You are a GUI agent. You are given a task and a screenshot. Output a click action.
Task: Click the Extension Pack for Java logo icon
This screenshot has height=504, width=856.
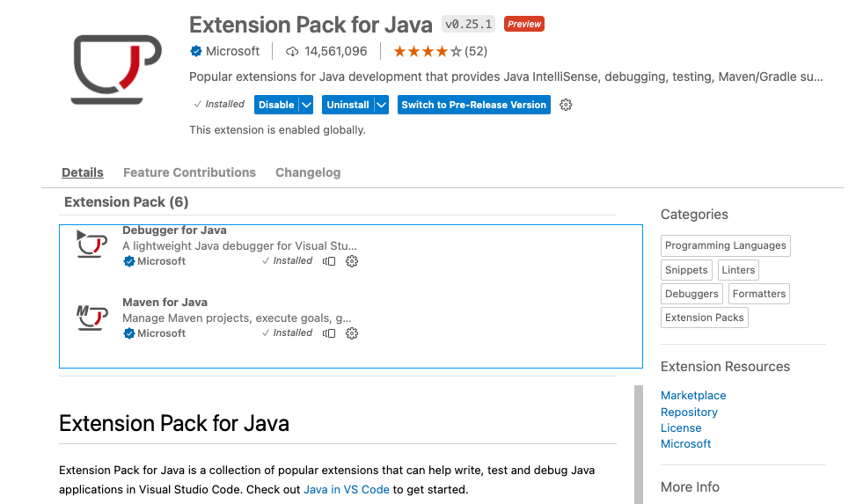116,69
